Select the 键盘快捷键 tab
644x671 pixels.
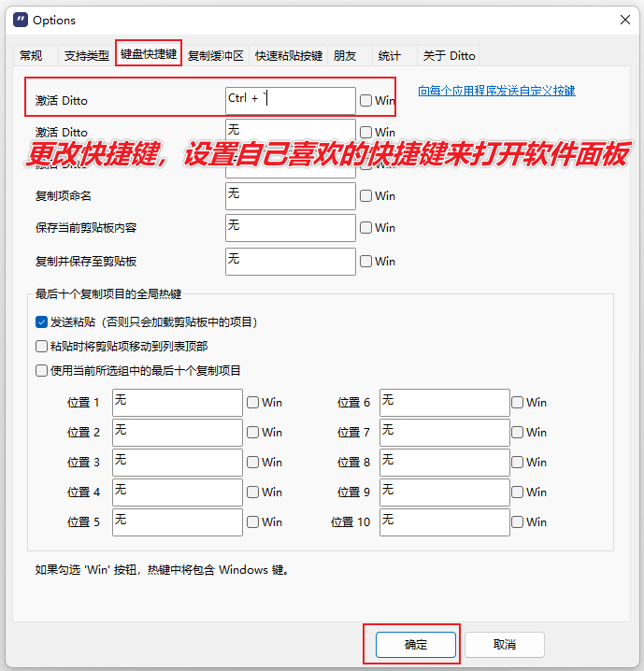[x=149, y=54]
